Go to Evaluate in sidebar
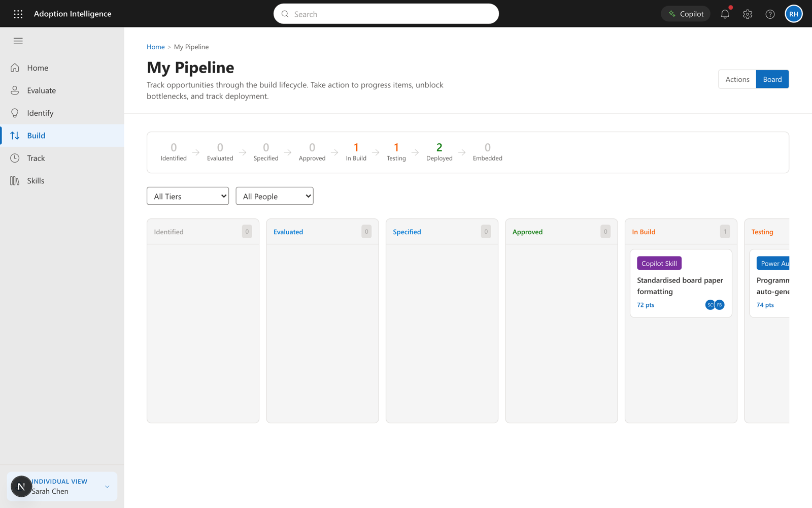The width and height of the screenshot is (812, 508). (x=62, y=90)
